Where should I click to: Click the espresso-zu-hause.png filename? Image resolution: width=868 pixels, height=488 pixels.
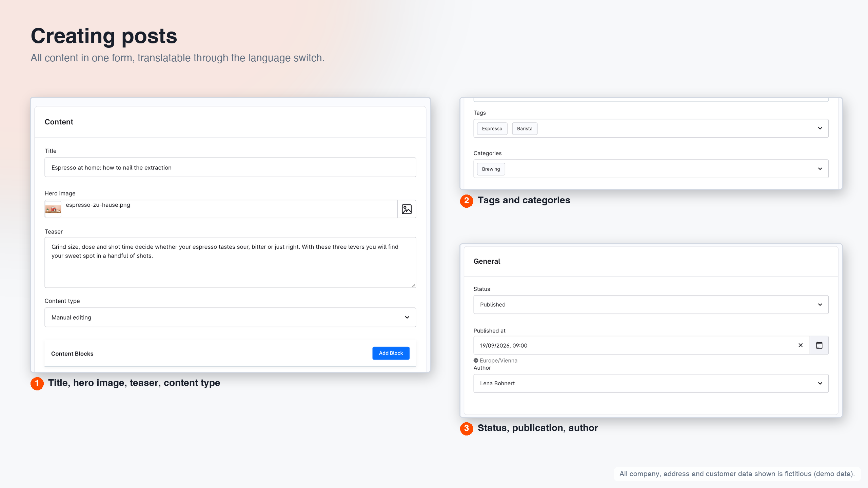coord(98,205)
